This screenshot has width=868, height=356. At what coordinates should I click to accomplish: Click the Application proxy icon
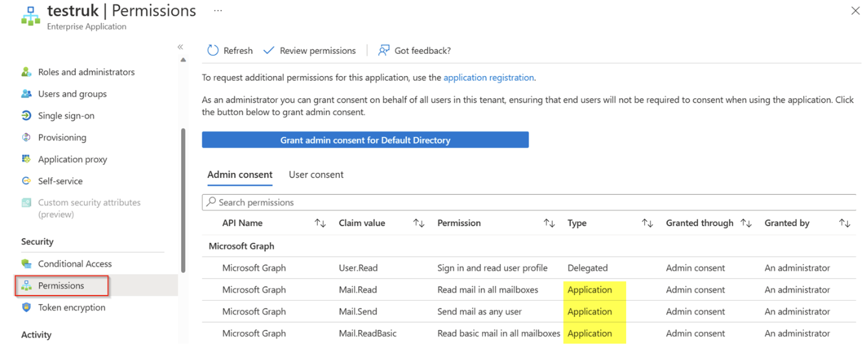pos(27,159)
